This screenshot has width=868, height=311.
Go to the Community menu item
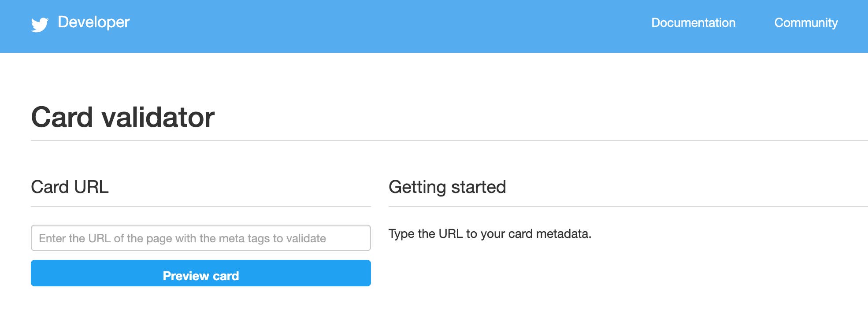pyautogui.click(x=806, y=22)
